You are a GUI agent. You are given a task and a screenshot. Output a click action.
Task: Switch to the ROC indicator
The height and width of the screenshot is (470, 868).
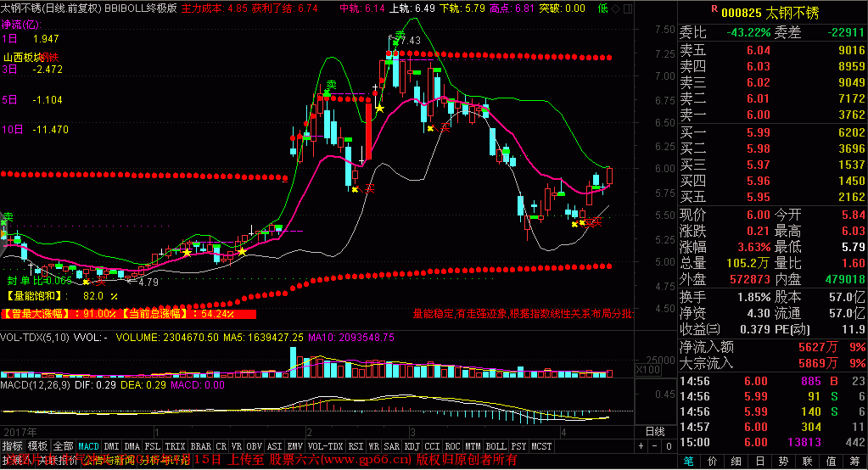[x=453, y=446]
